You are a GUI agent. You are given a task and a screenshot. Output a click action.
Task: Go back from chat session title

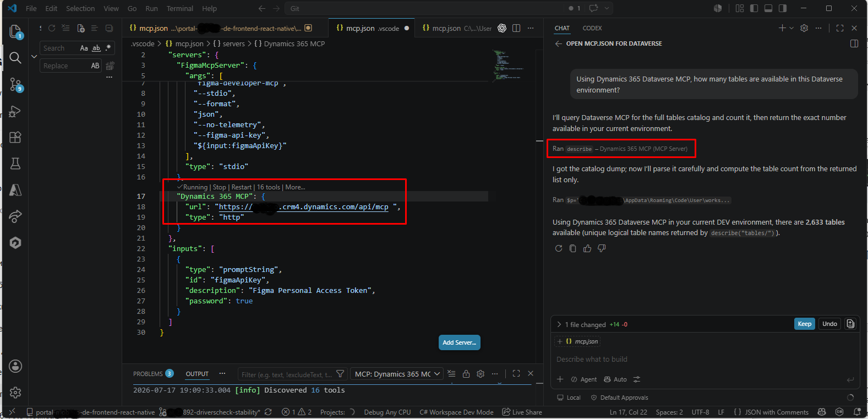tap(559, 43)
